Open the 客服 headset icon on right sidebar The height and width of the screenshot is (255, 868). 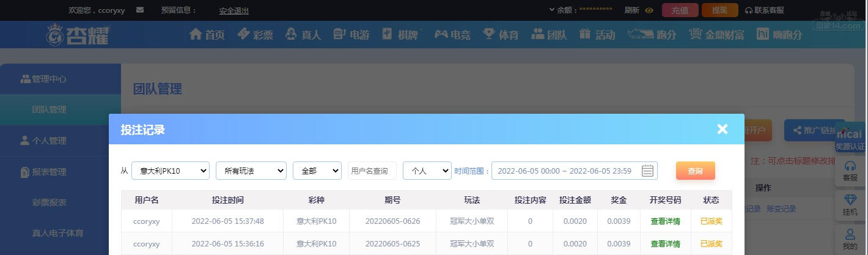point(850,171)
